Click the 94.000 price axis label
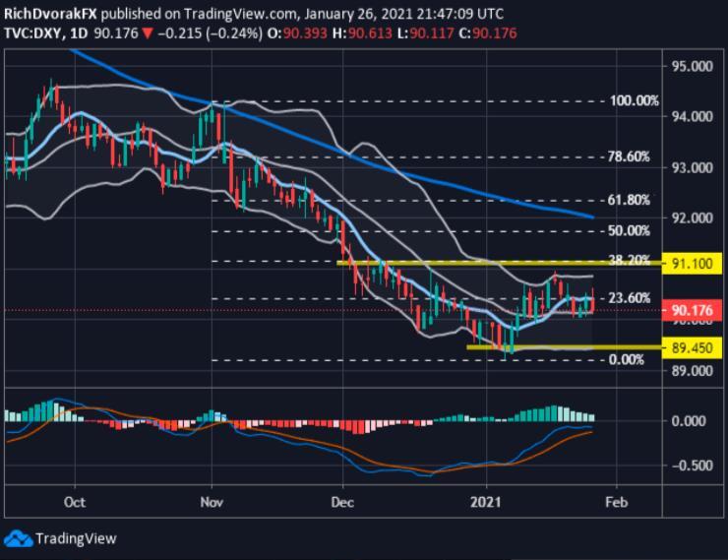728x560 pixels. pyautogui.click(x=693, y=116)
